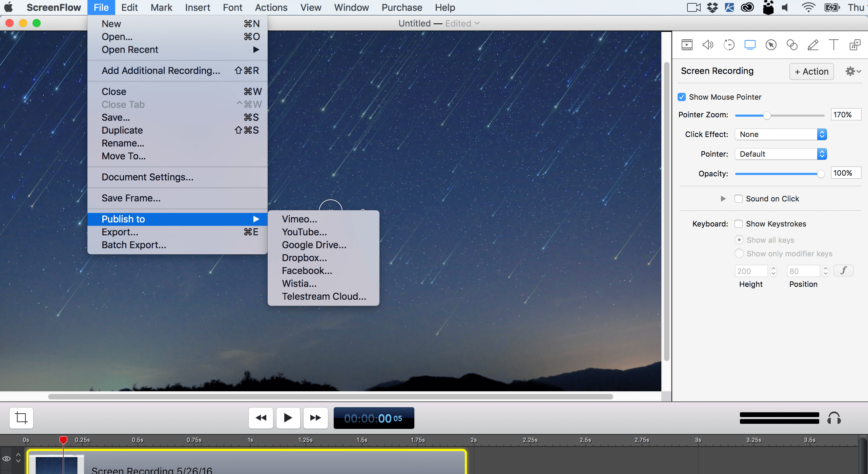868x474 pixels.
Task: Uncheck Show Mouse Pointer checkbox
Action: pyautogui.click(x=682, y=97)
